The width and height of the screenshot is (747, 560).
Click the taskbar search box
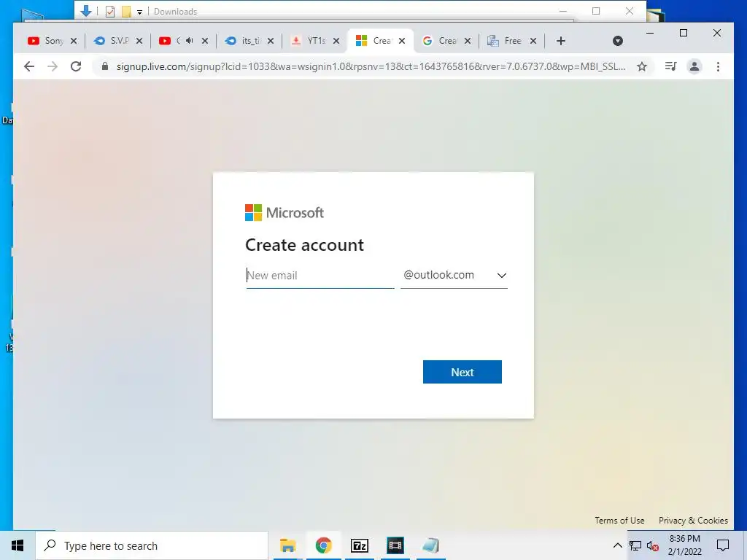pos(152,545)
